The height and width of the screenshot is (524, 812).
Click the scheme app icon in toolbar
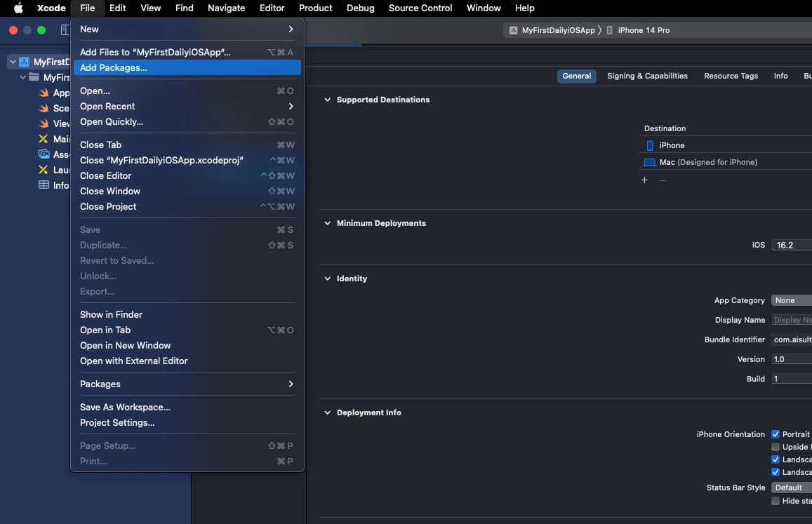tap(513, 30)
